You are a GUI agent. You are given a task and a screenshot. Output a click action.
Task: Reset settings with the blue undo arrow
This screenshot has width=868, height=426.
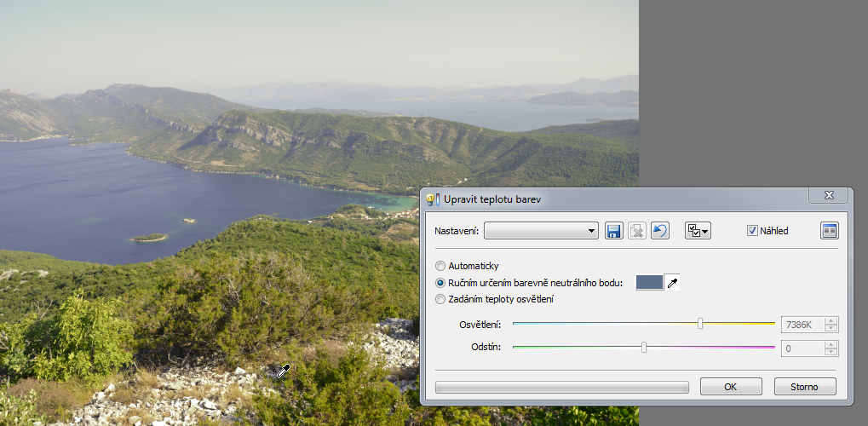660,230
